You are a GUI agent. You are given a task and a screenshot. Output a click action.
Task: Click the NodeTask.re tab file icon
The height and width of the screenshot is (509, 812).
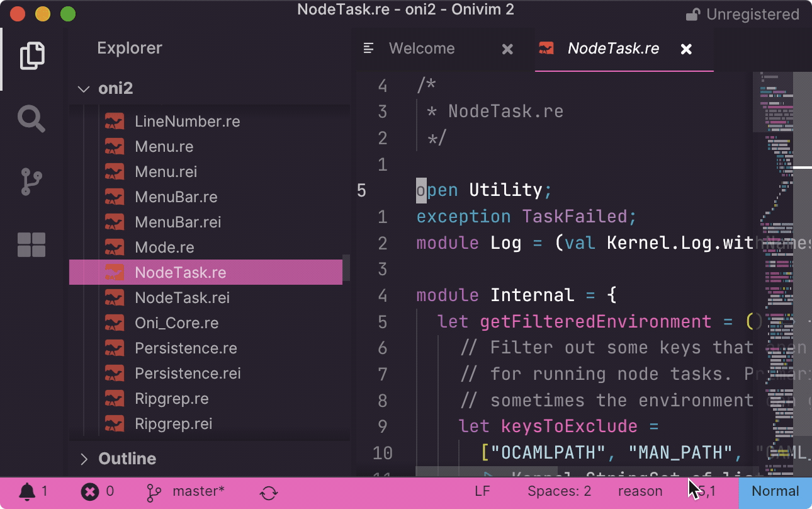tap(546, 49)
